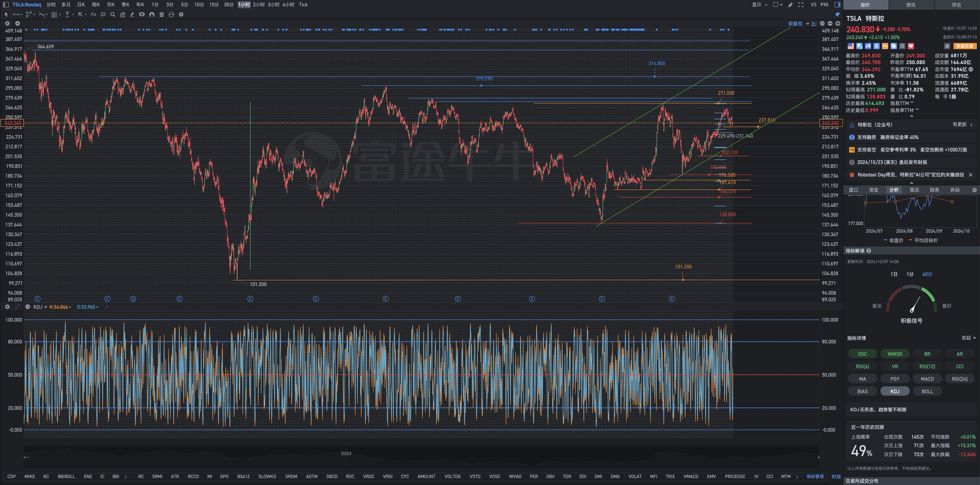
Task: Click the paintbrush draw mode icon
Action: click(790, 4)
